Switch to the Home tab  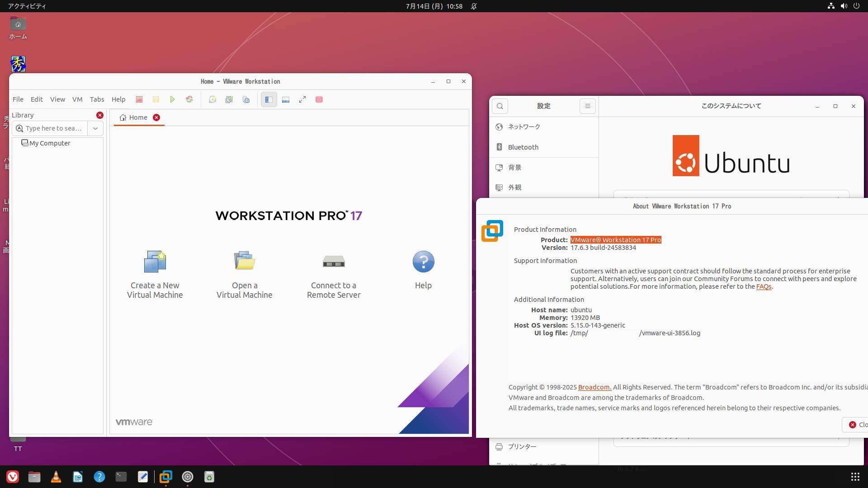(134, 117)
